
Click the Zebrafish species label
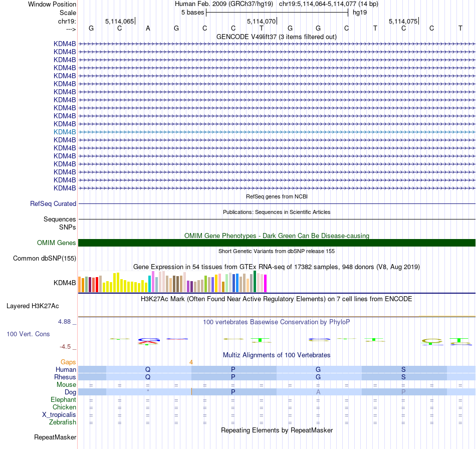tap(63, 422)
